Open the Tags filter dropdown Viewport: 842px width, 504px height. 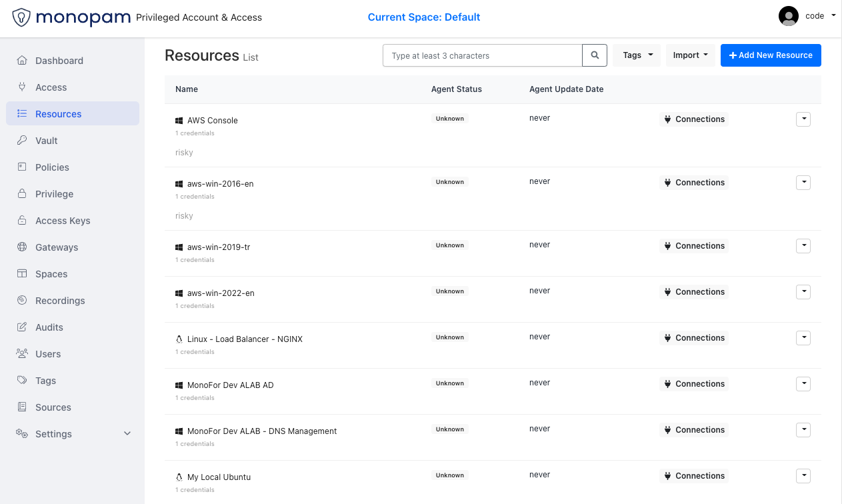coord(637,55)
